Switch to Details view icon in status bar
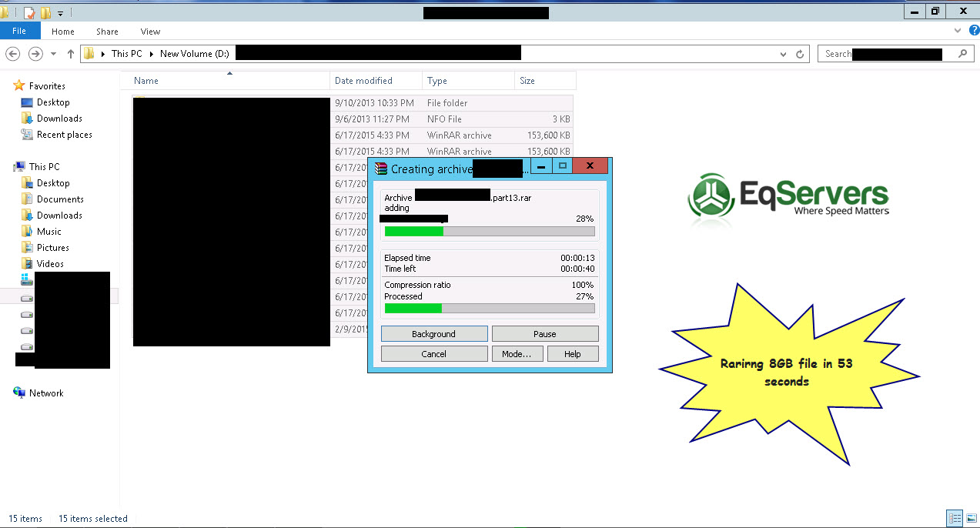 tap(955, 519)
